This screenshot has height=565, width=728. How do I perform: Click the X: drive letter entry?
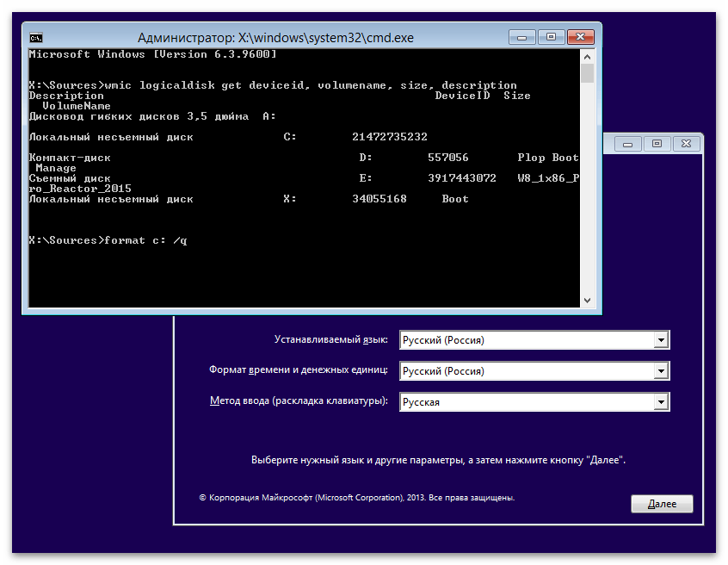[x=290, y=199]
